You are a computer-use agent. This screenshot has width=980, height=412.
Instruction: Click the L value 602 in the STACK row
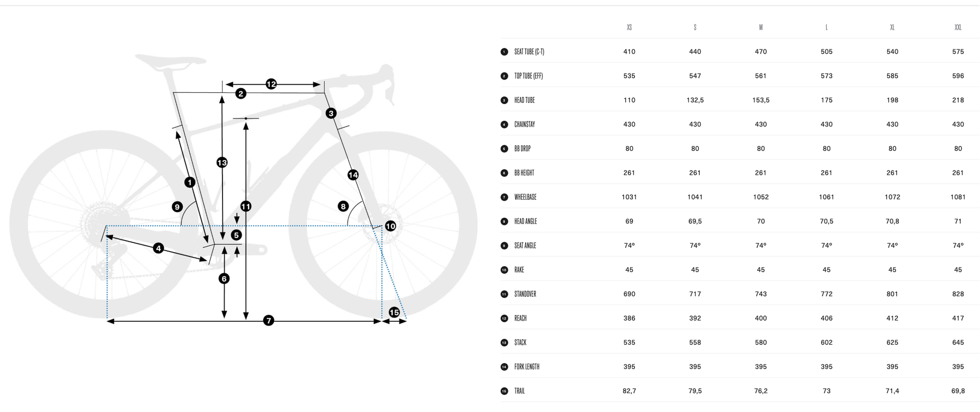tap(826, 343)
